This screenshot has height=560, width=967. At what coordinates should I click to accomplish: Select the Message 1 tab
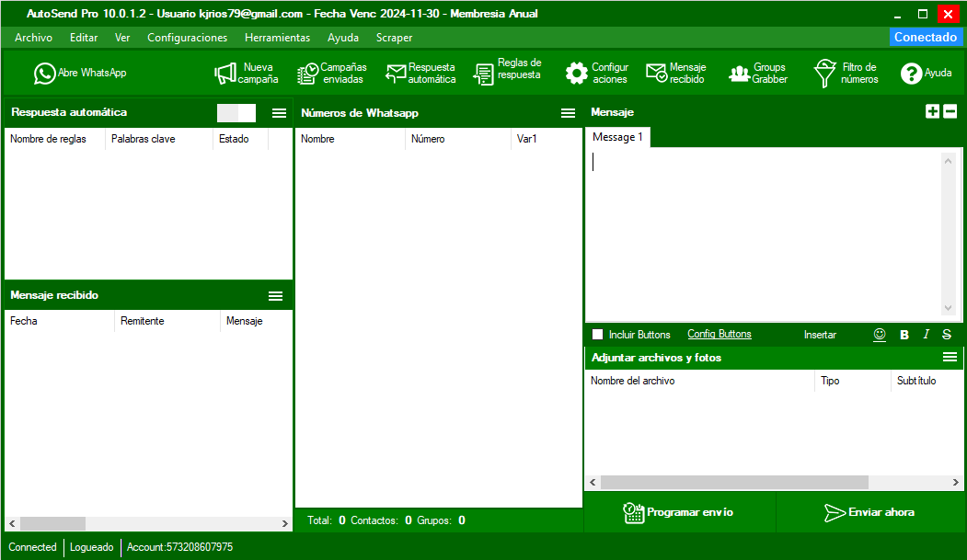click(617, 137)
